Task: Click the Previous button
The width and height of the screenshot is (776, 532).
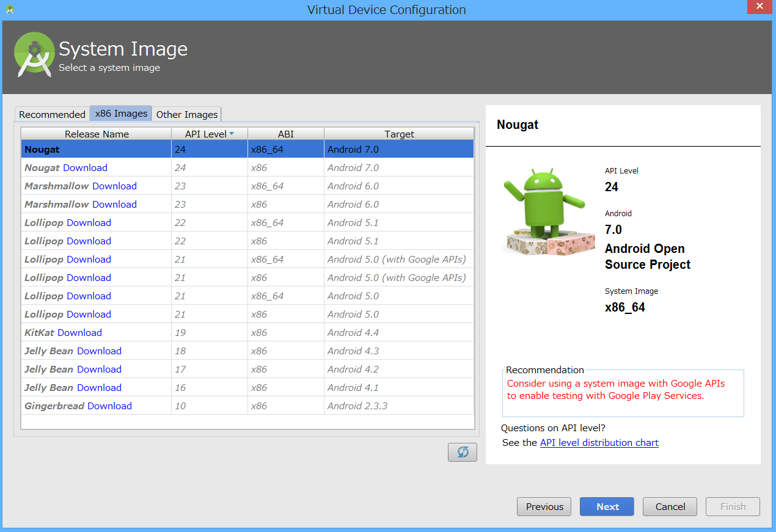Action: pos(543,506)
